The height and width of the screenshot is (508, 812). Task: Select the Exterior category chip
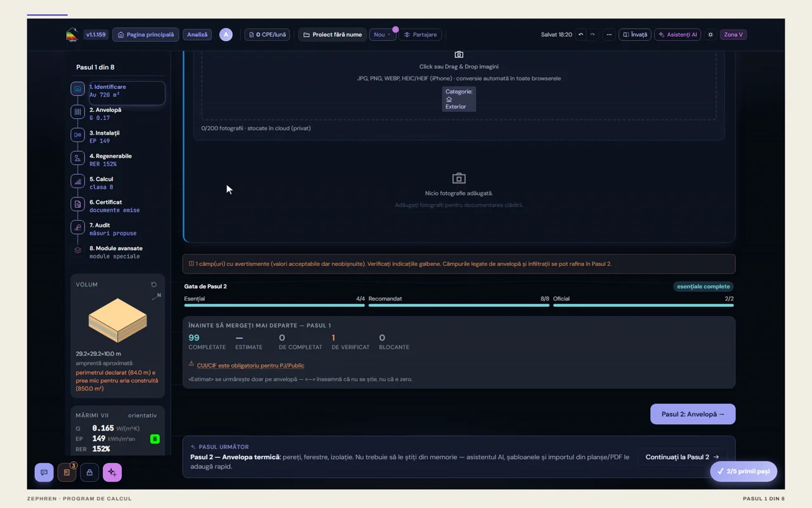(459, 99)
